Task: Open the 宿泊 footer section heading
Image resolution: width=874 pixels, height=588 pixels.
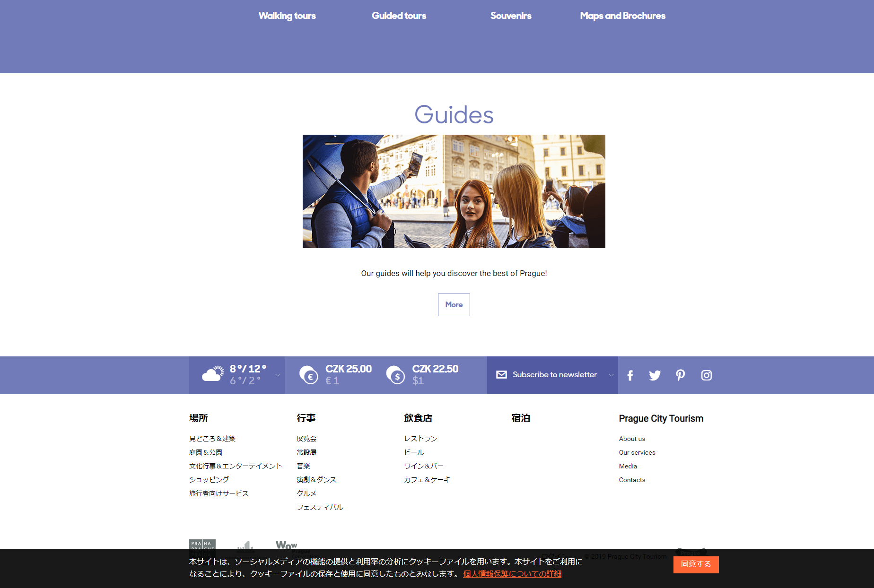Action: tap(521, 418)
